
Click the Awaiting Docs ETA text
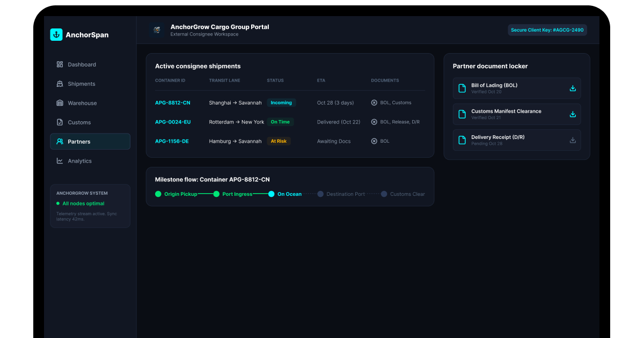pos(334,141)
